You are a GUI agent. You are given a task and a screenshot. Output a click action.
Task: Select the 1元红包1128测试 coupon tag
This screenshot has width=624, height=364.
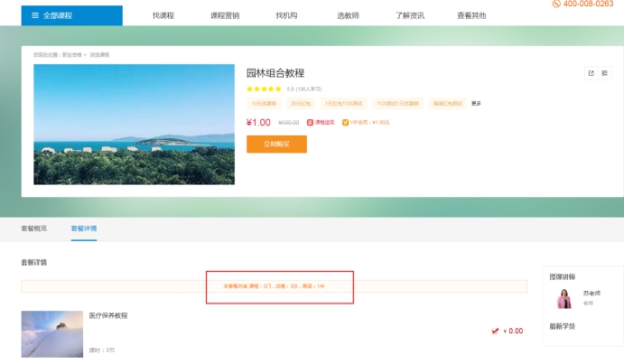344,104
